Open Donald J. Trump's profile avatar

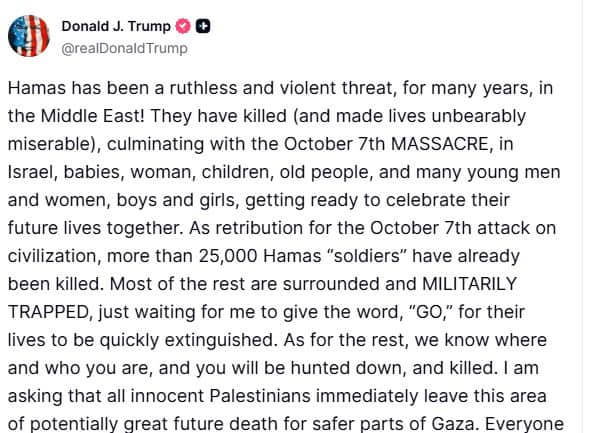pos(28,36)
